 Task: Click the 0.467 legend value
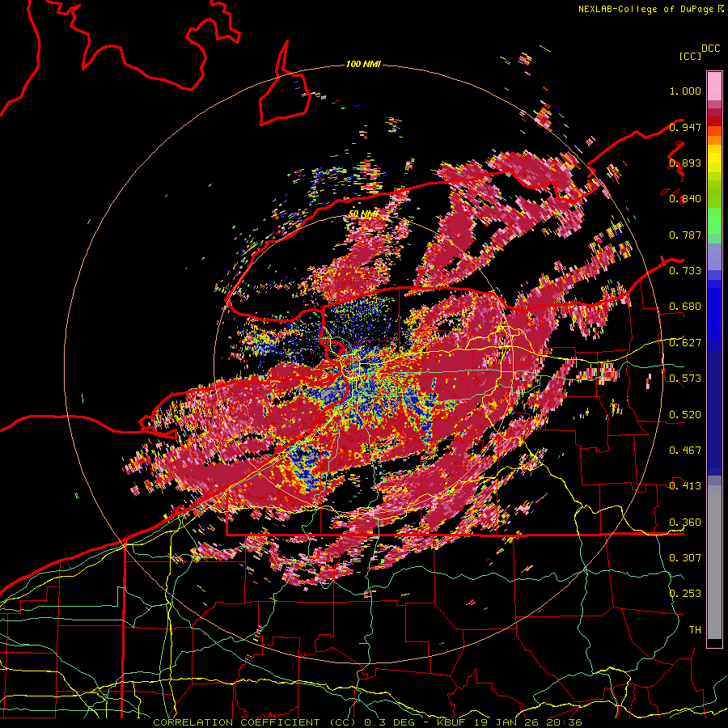click(685, 451)
